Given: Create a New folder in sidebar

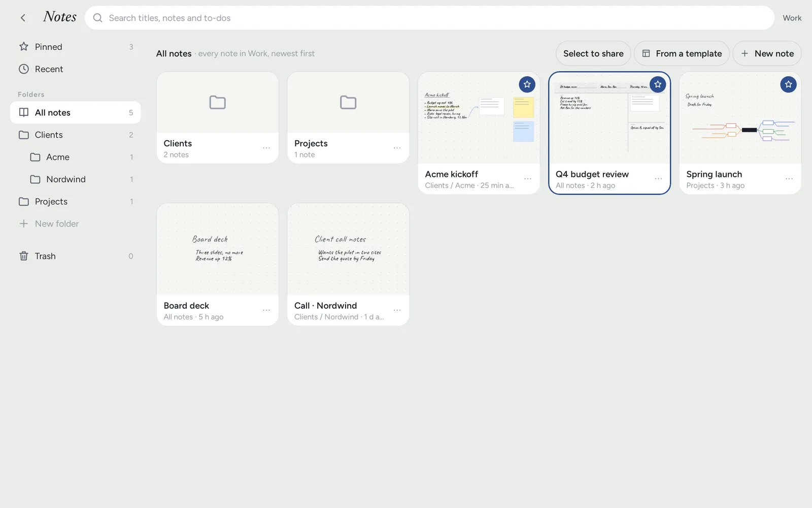Looking at the screenshot, I should point(76,224).
